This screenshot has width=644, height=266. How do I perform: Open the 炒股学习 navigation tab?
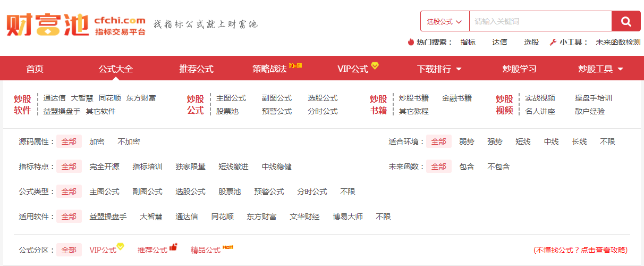[520, 69]
